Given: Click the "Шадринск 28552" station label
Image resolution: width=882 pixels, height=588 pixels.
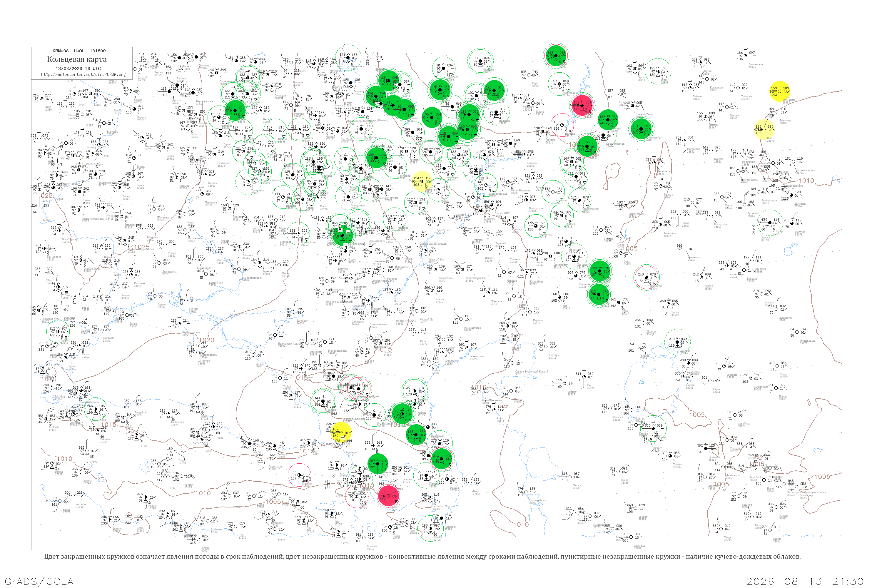Looking at the screenshot, I should click(693, 150).
